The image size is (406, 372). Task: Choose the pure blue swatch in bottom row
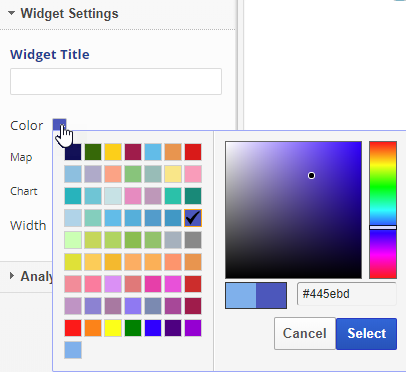[153, 328]
